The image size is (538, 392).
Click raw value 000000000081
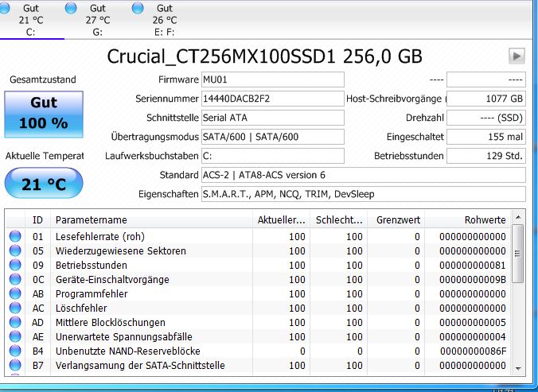point(473,266)
